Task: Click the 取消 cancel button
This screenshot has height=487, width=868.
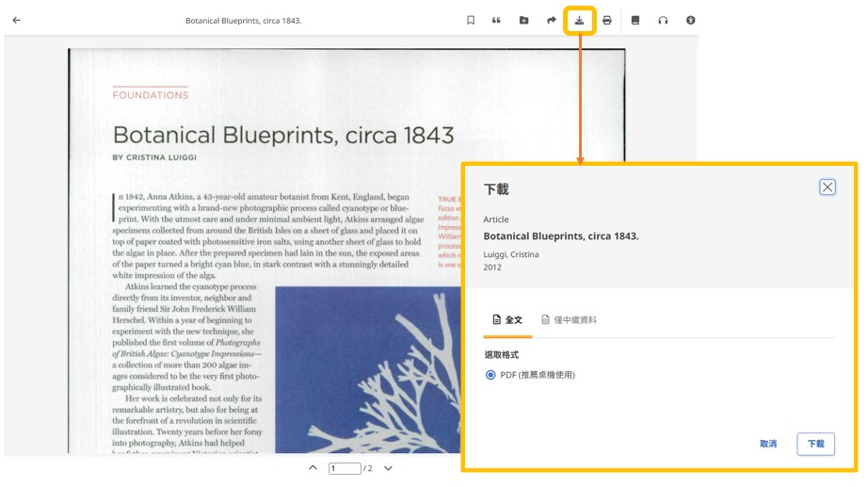Action: click(768, 444)
